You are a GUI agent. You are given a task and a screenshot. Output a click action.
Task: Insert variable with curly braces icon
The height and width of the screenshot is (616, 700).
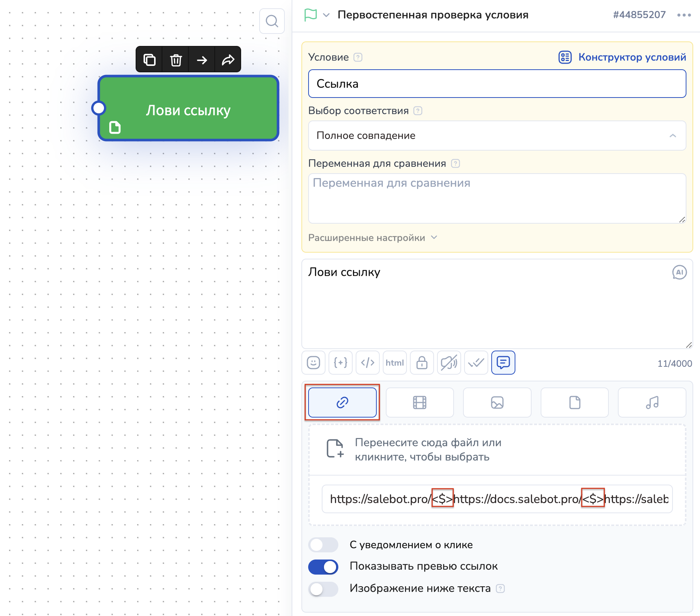click(x=340, y=363)
